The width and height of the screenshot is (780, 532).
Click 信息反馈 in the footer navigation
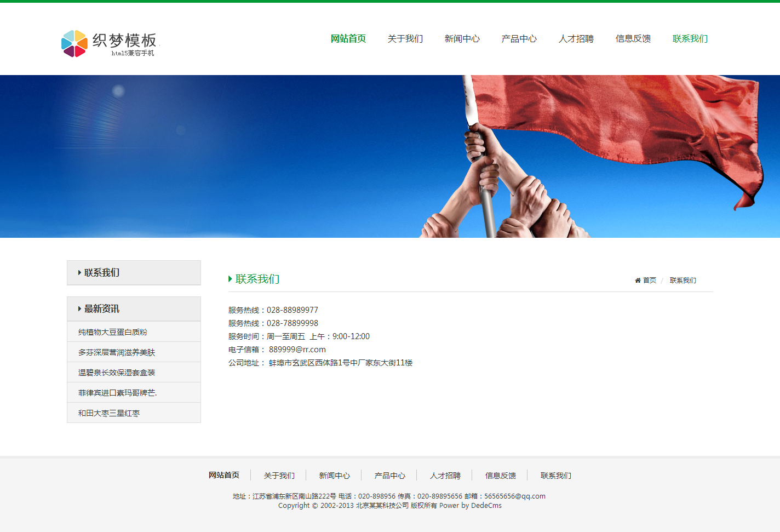pyautogui.click(x=500, y=476)
